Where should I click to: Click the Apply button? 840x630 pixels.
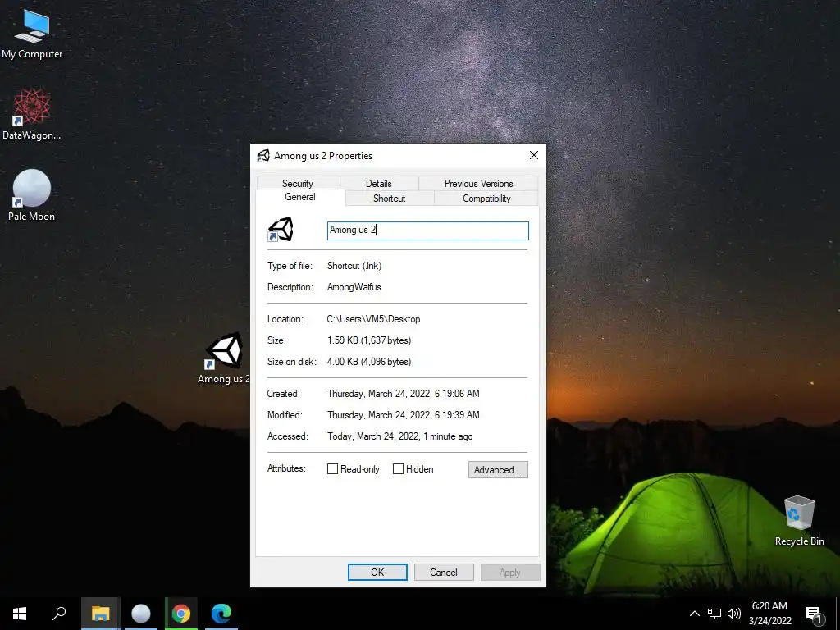(x=510, y=572)
